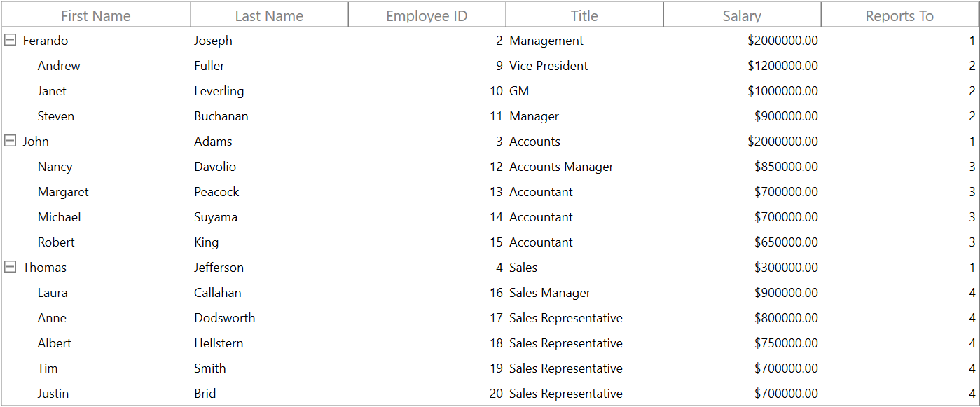Sort by Reports To column header

click(x=900, y=15)
